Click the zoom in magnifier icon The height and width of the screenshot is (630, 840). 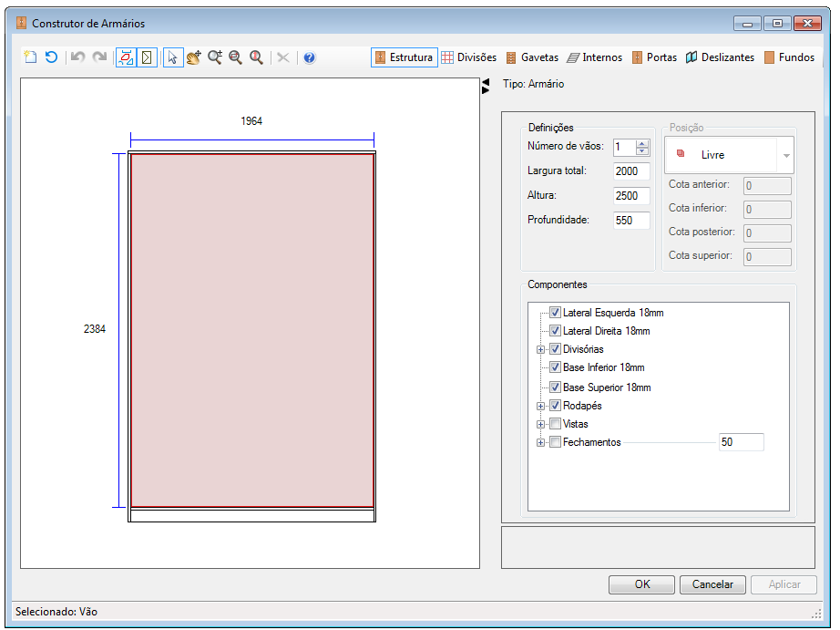pyautogui.click(x=215, y=57)
